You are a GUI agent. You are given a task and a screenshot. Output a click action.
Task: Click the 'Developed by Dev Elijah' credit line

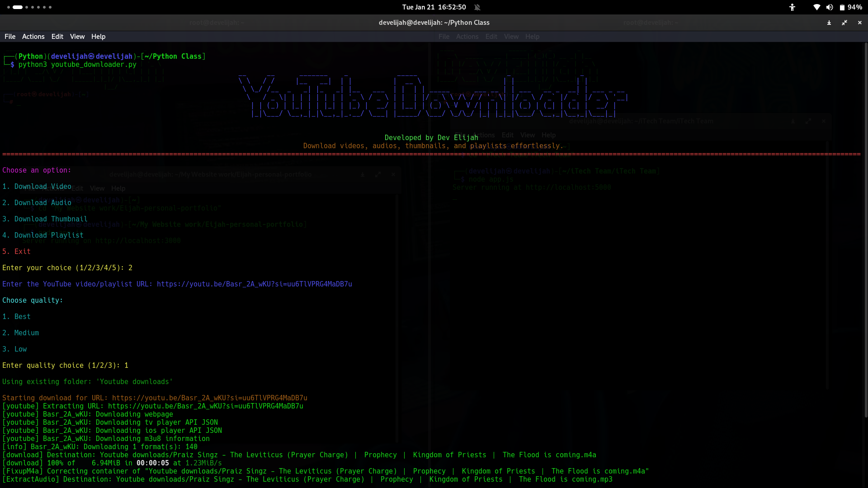coord(431,138)
